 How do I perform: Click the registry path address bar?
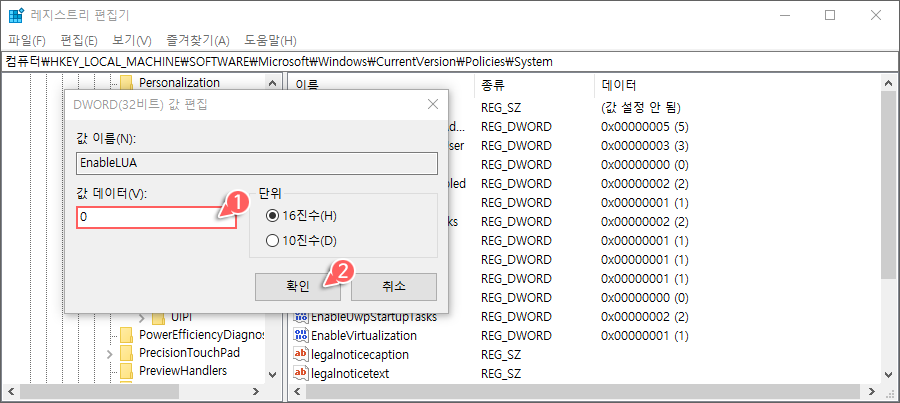pos(449,61)
